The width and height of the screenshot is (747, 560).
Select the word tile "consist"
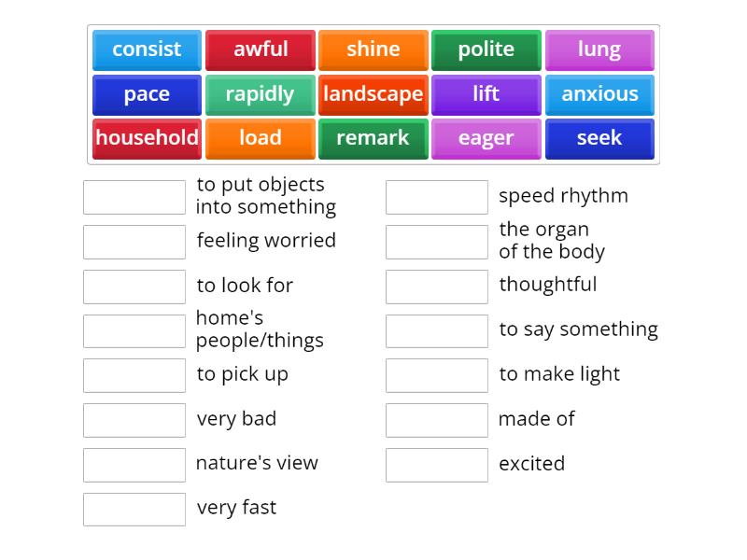pyautogui.click(x=146, y=49)
